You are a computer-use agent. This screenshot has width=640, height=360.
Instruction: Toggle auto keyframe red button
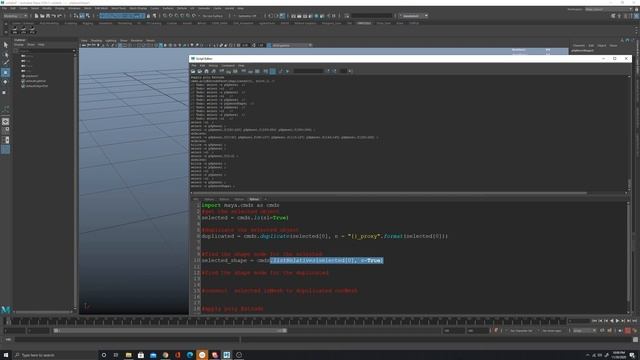coord(628,331)
